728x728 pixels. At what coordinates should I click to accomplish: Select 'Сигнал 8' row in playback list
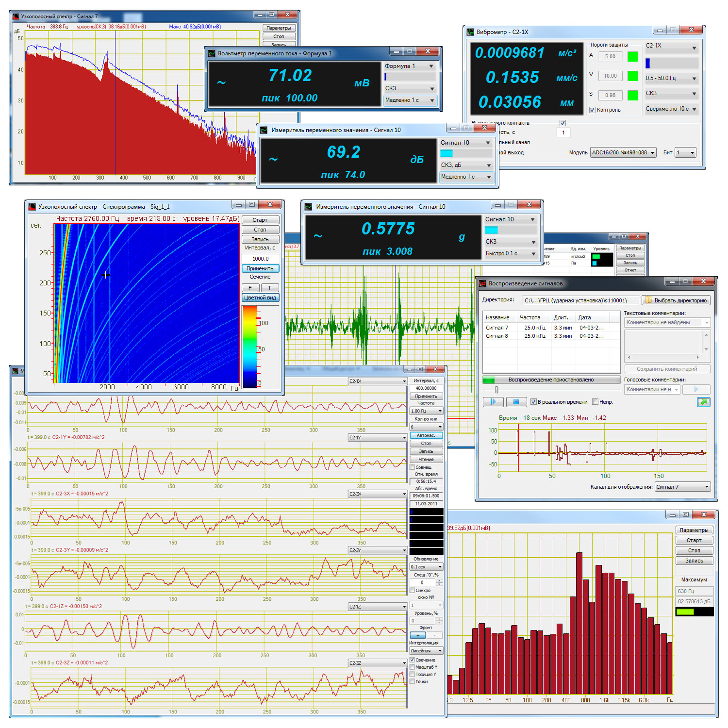(x=552, y=336)
